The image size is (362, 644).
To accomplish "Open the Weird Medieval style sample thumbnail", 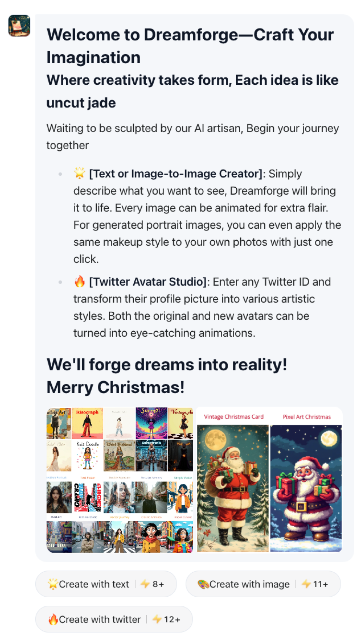I will (x=119, y=455).
